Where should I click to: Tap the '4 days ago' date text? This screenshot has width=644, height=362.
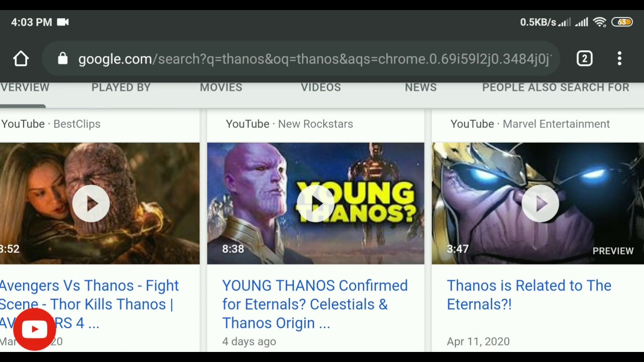tap(249, 341)
